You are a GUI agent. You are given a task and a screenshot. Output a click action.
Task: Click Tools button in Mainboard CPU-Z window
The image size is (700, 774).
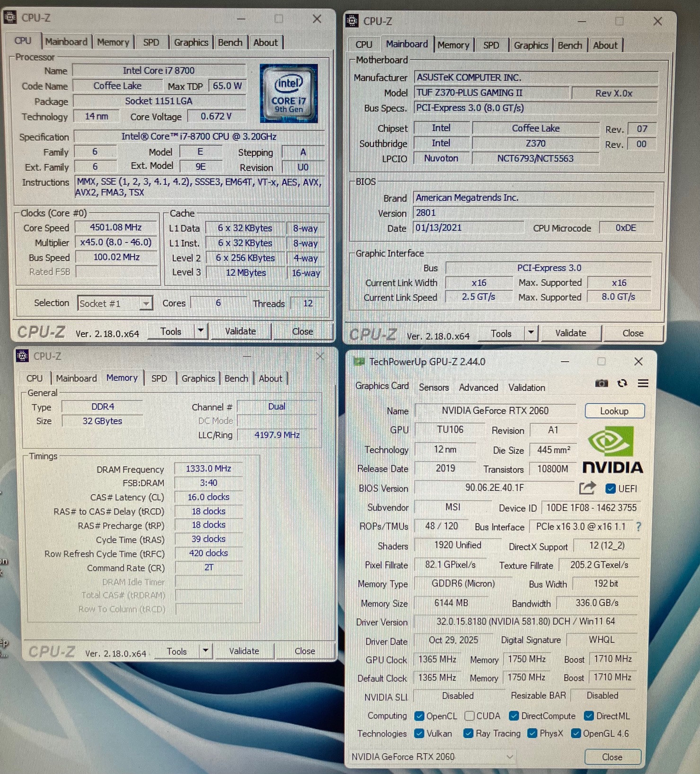point(501,333)
